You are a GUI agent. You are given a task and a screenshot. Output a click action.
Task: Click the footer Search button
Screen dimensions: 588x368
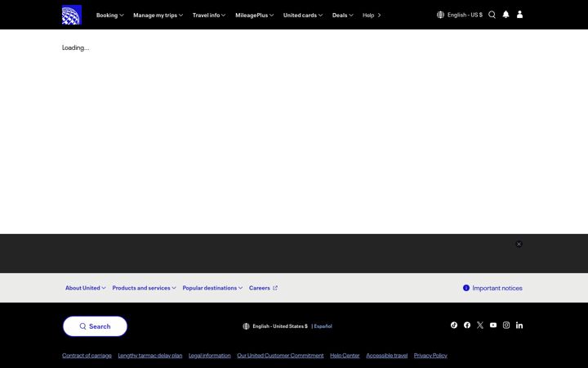click(x=96, y=326)
